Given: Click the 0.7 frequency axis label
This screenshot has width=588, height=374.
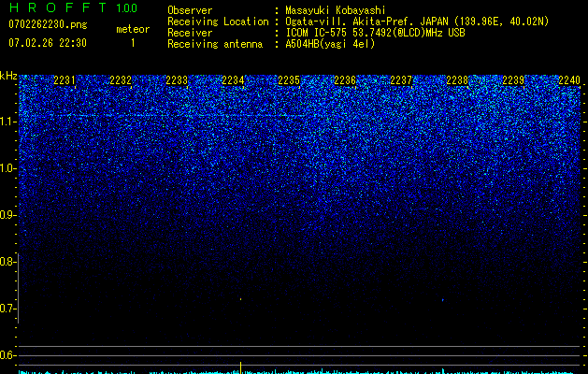Looking at the screenshot, I should [x=7, y=309].
